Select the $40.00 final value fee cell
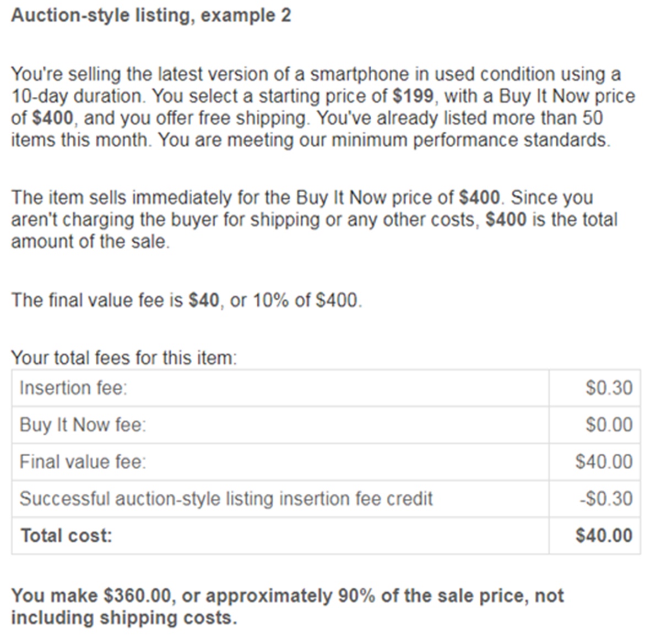The image size is (661, 644). pyautogui.click(x=604, y=462)
